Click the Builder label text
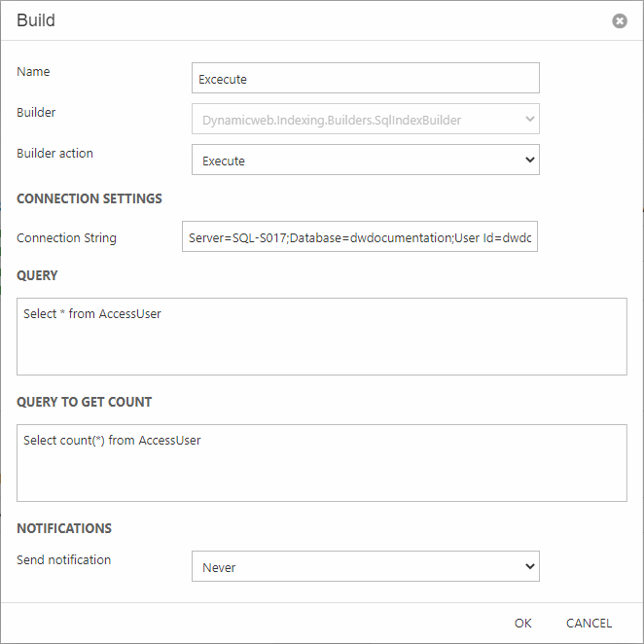Screen dimensions: 644x644 (x=36, y=113)
